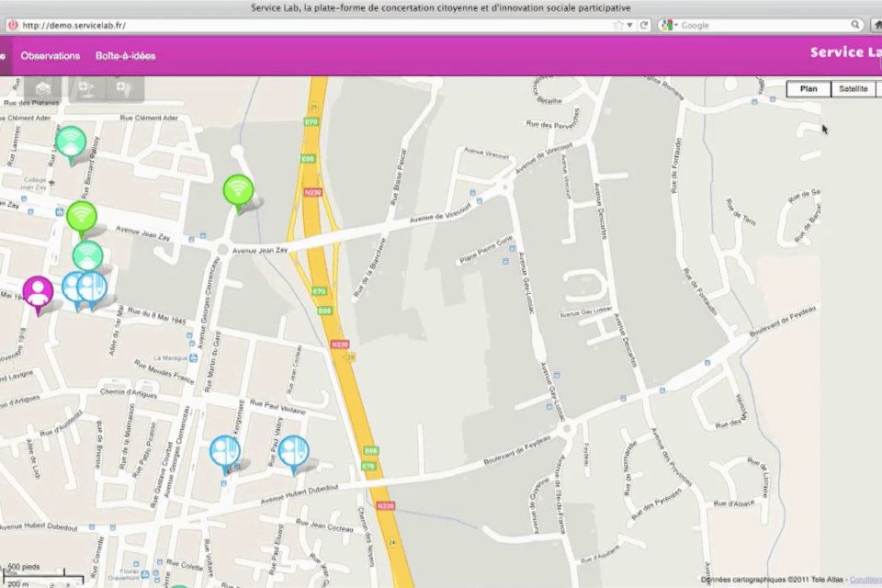Click the address bar showing demo.servicelab.fr

[x=312, y=25]
